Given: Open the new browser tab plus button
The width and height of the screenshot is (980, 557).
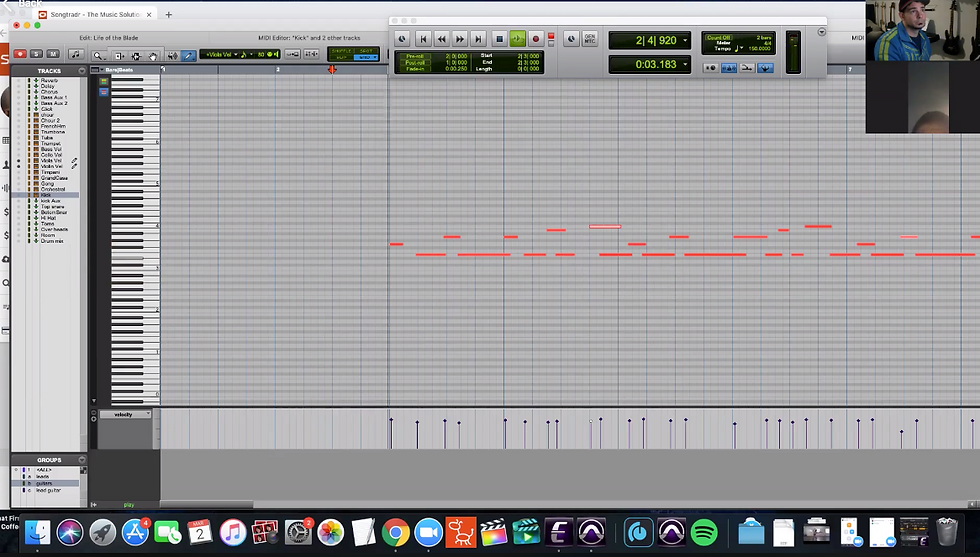Looking at the screenshot, I should tap(168, 14).
